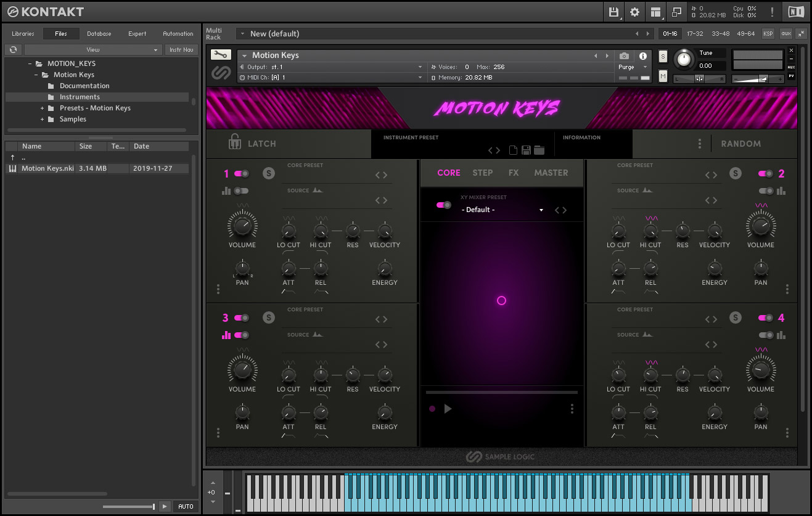Create a new instrument preset
Viewport: 812px width, 516px height.
(x=513, y=150)
